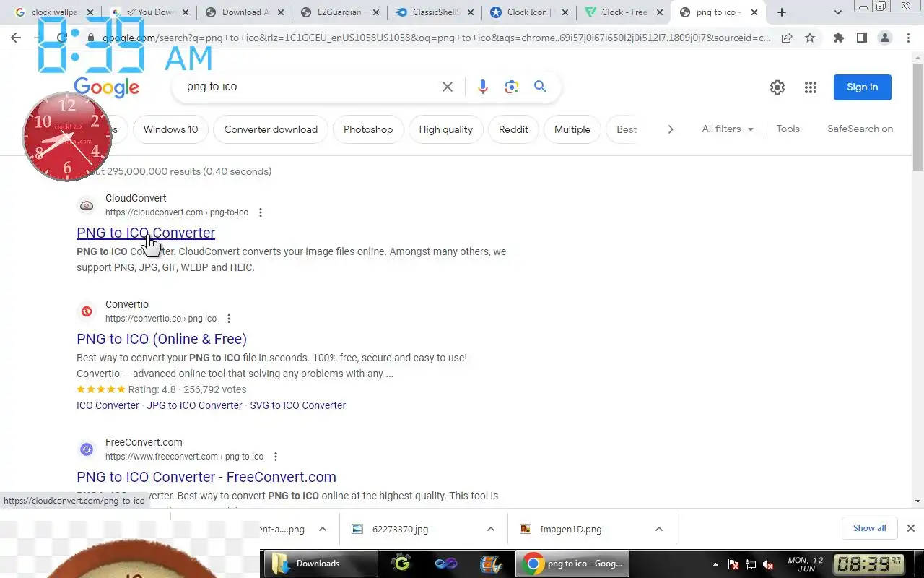
Task: Open the film-strip media app on taskbar
Action: (x=491, y=564)
